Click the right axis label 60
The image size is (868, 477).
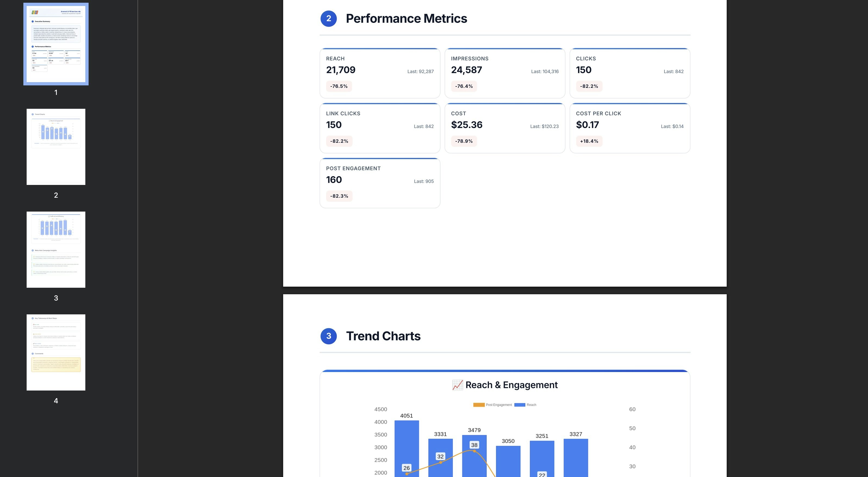(632, 409)
